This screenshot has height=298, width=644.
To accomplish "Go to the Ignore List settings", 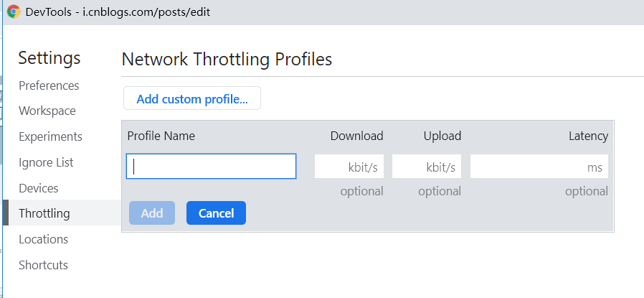I will pos(46,162).
